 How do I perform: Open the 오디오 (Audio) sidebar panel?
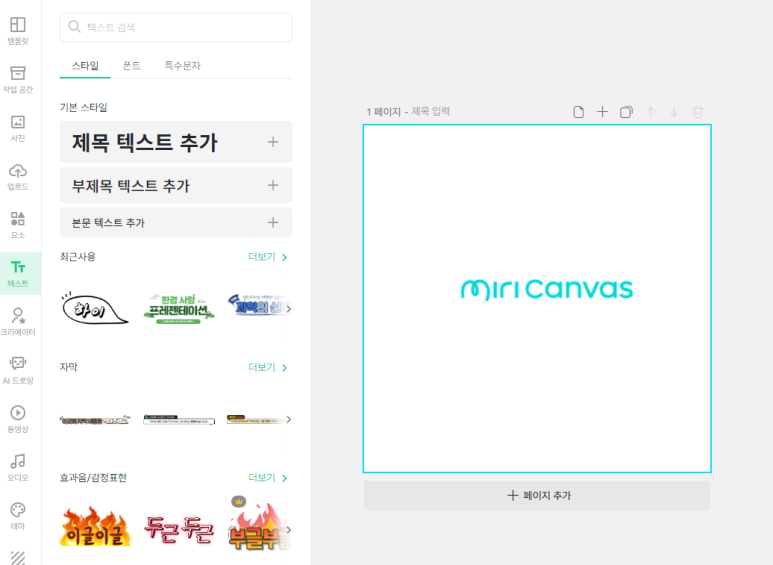click(x=18, y=467)
